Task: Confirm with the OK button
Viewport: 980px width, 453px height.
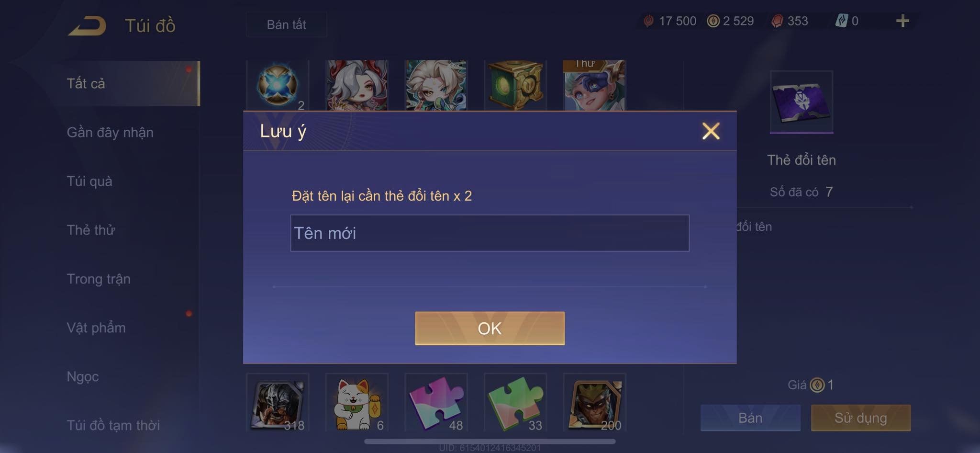Action: click(x=490, y=328)
